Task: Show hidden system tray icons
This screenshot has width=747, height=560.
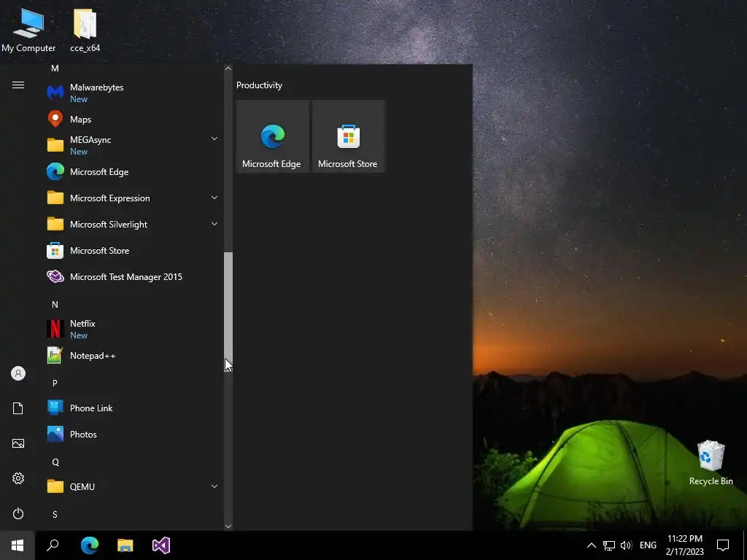Action: [591, 545]
